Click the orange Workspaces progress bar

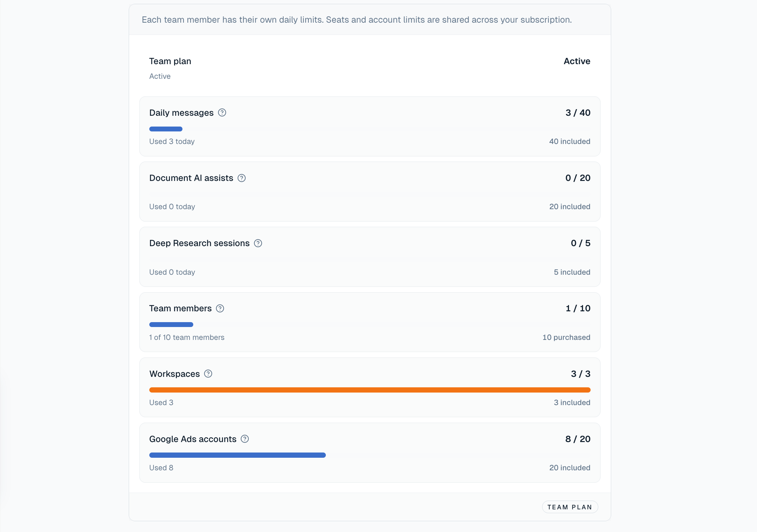coord(370,390)
